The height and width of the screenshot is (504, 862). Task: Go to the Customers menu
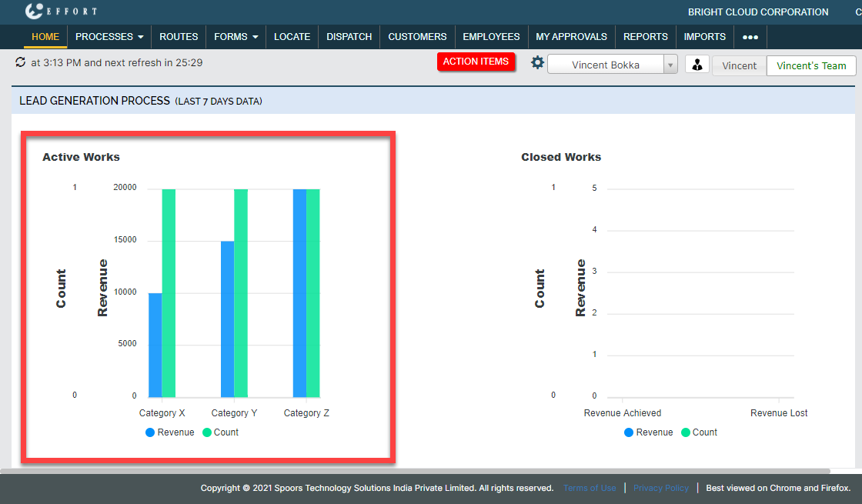tap(417, 37)
